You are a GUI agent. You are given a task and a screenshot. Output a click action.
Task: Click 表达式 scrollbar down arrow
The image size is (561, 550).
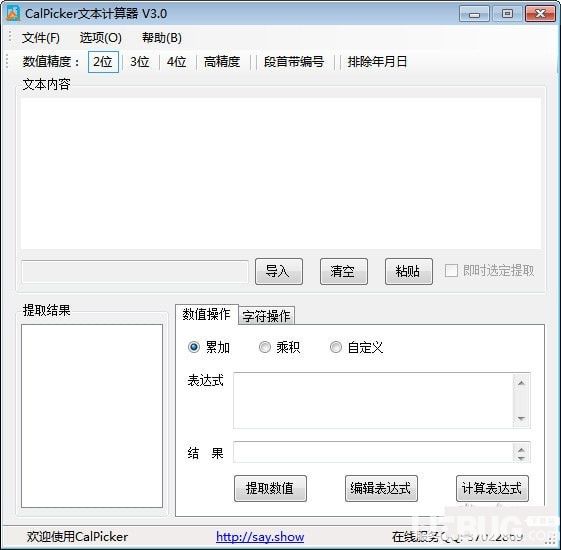tap(521, 418)
